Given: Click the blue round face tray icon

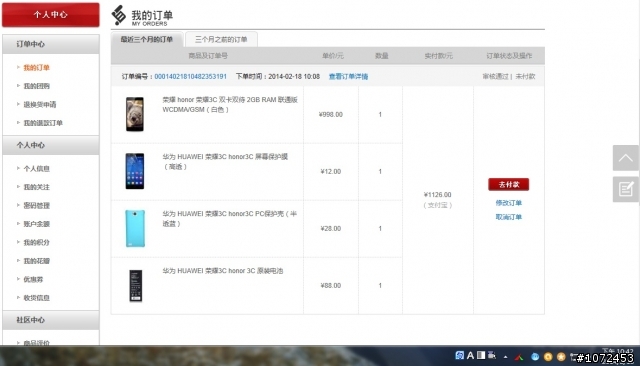Looking at the screenshot, I should pyautogui.click(x=535, y=357).
